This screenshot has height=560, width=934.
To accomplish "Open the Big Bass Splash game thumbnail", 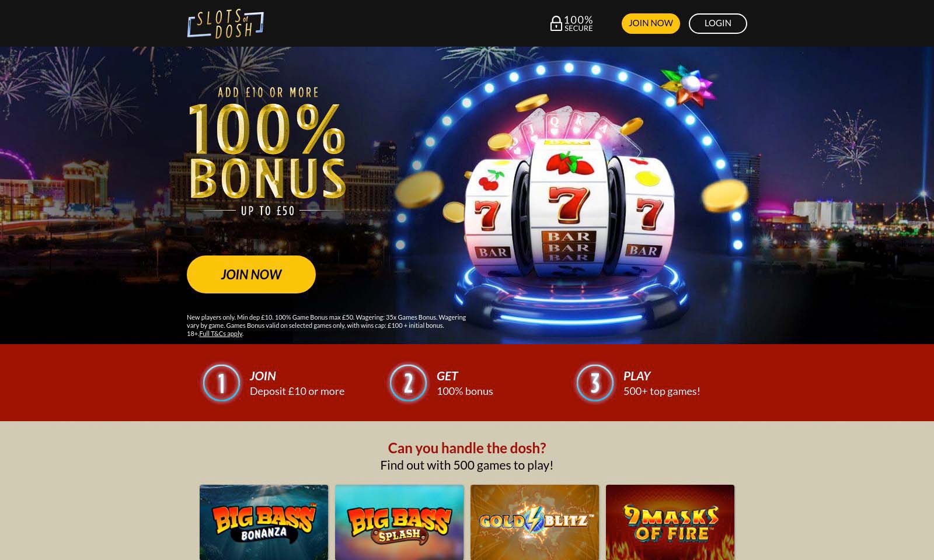I will click(x=399, y=522).
